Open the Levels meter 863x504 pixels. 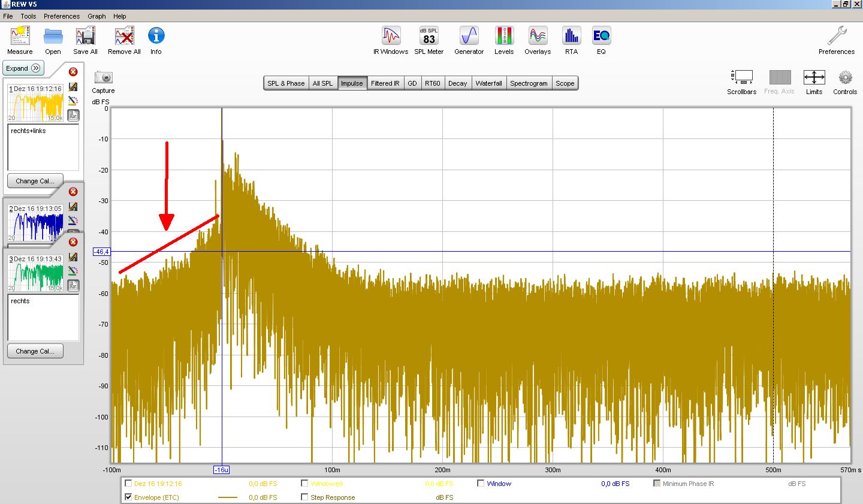coord(504,36)
